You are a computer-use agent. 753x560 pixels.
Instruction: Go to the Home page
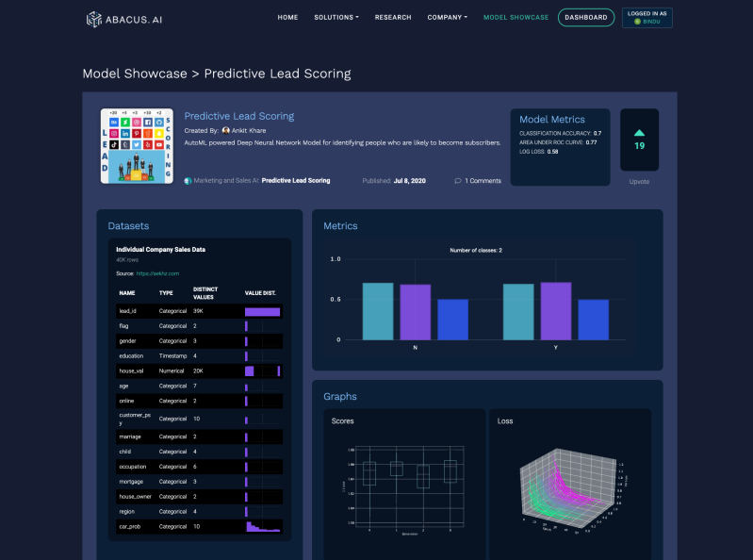[x=287, y=17]
